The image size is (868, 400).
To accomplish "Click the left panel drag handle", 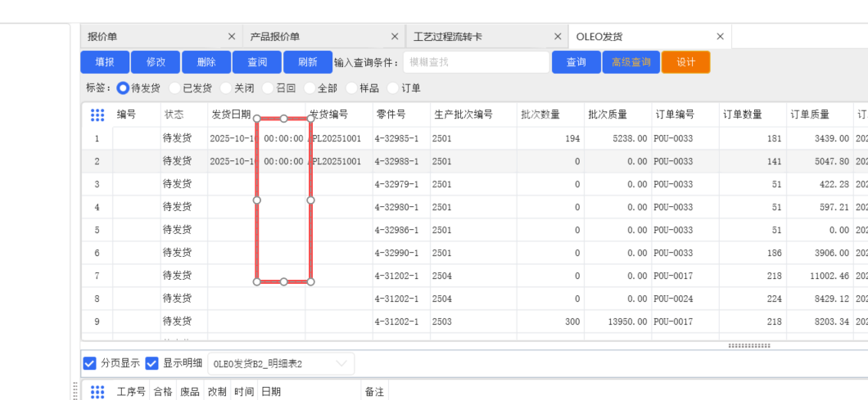I will point(77,391).
